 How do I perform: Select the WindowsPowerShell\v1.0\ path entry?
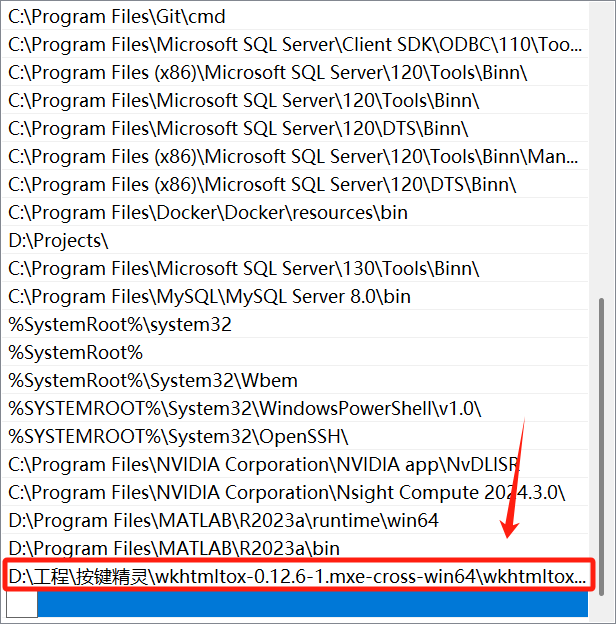[295, 408]
